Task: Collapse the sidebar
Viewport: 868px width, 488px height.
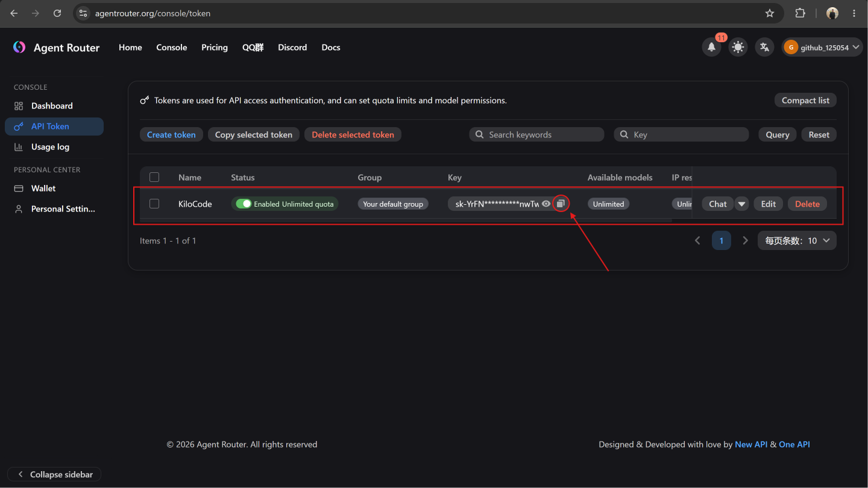Action: point(54,474)
